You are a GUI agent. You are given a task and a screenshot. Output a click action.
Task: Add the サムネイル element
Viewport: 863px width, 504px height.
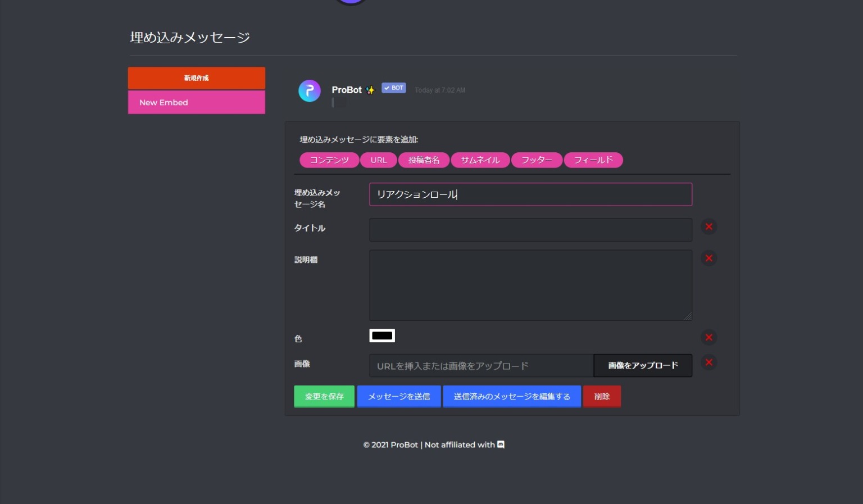pos(480,160)
